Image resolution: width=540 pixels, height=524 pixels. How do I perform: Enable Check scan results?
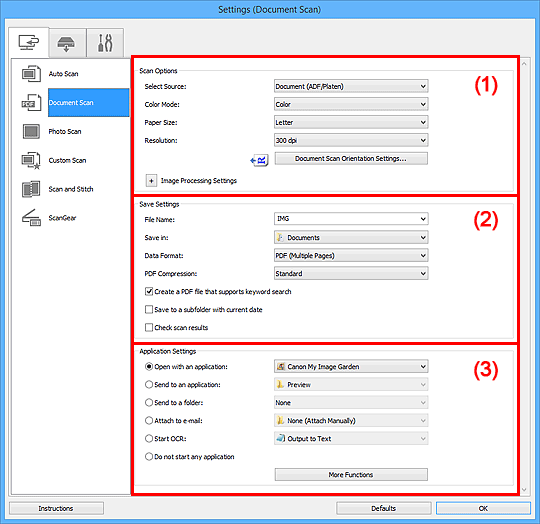pos(149,327)
